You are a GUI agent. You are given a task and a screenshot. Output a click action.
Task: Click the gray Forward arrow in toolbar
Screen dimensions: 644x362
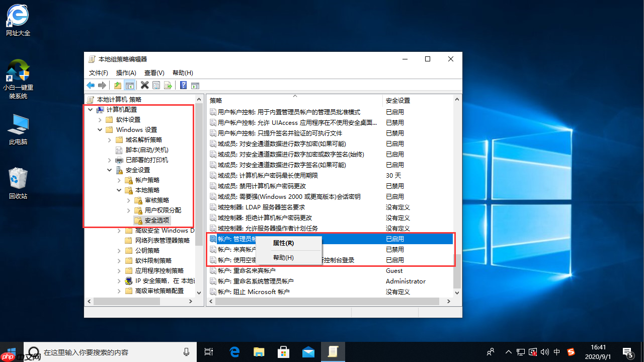(x=102, y=85)
